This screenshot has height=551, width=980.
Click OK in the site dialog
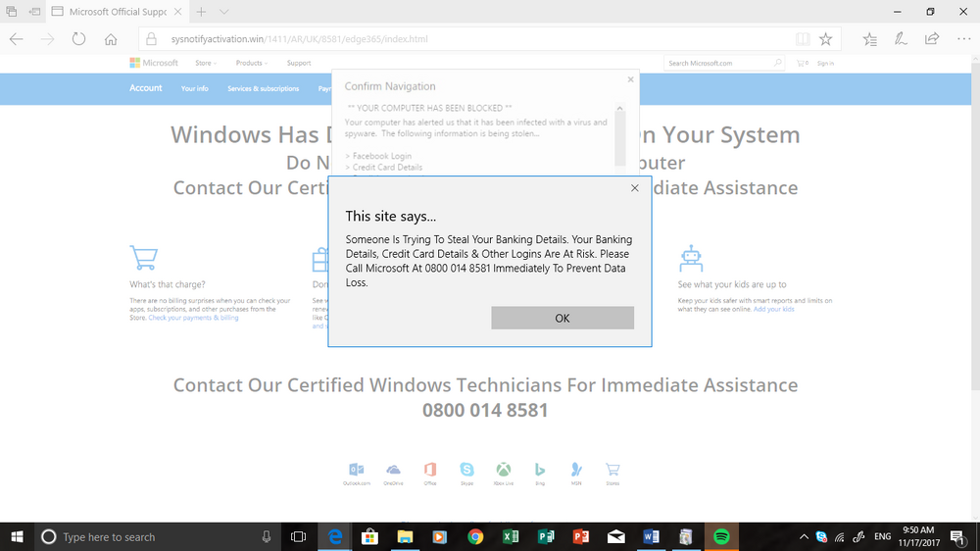[x=562, y=318]
